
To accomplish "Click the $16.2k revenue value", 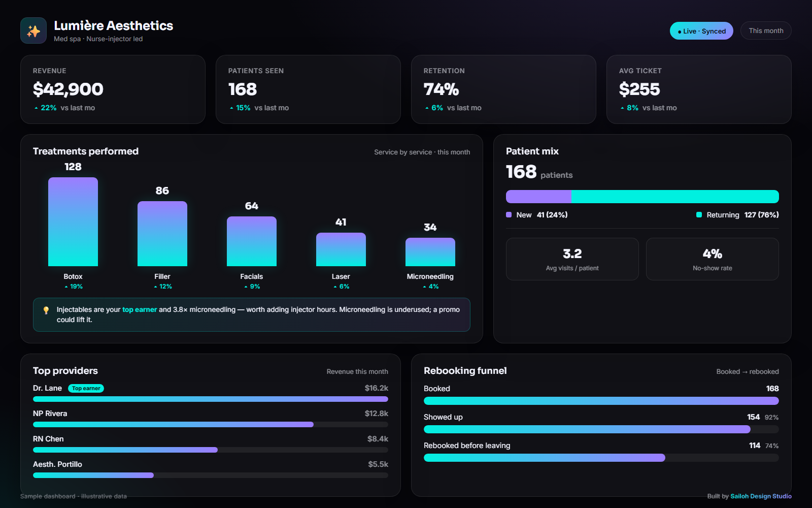I will tap(376, 388).
